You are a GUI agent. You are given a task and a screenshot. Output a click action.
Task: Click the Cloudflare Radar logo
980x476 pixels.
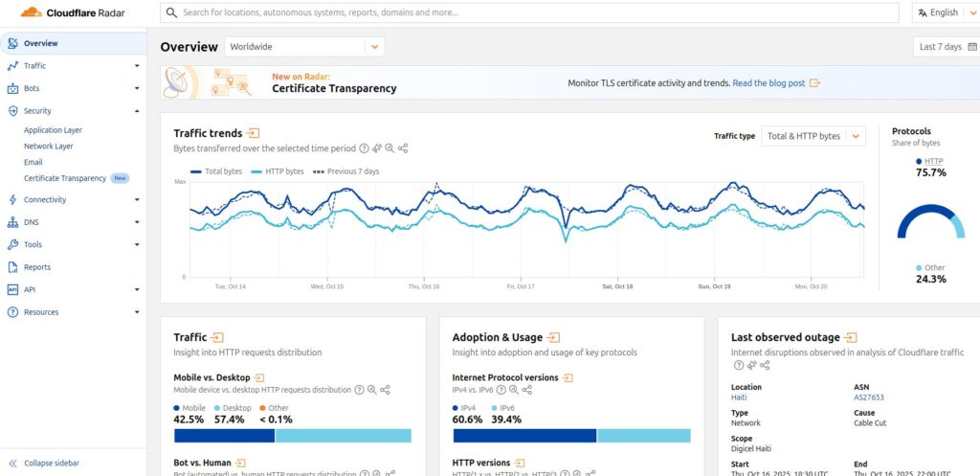pos(73,12)
